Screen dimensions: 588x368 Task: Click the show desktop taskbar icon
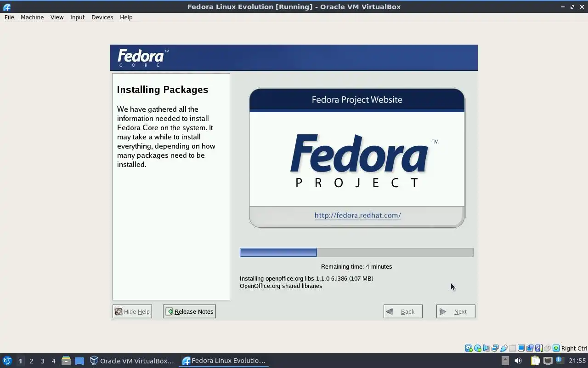[x=79, y=361]
